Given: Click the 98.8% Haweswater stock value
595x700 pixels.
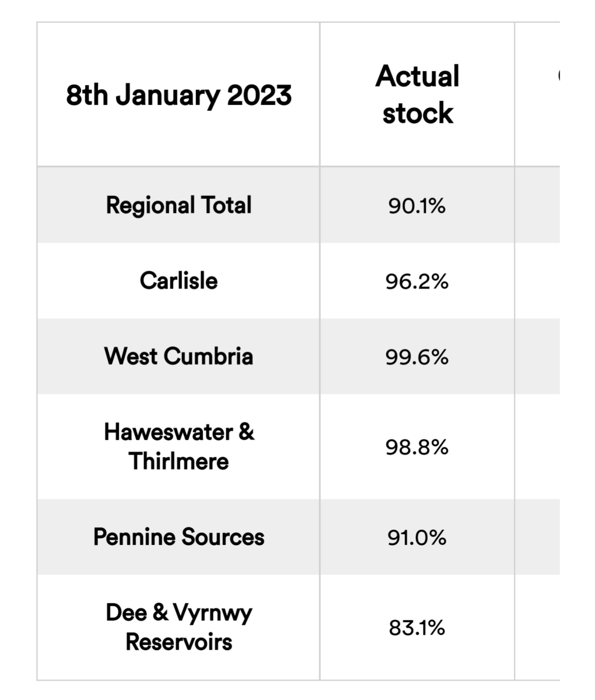Looking at the screenshot, I should (x=417, y=447).
